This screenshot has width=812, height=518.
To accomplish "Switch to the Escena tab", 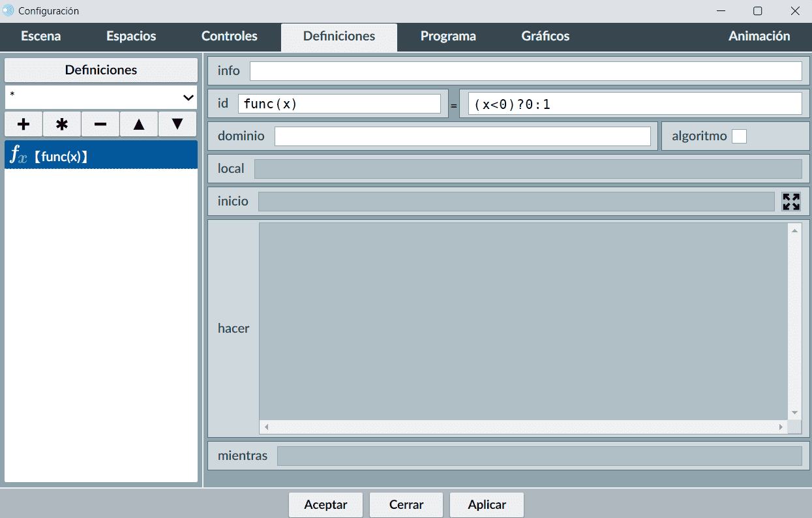I will tap(41, 37).
